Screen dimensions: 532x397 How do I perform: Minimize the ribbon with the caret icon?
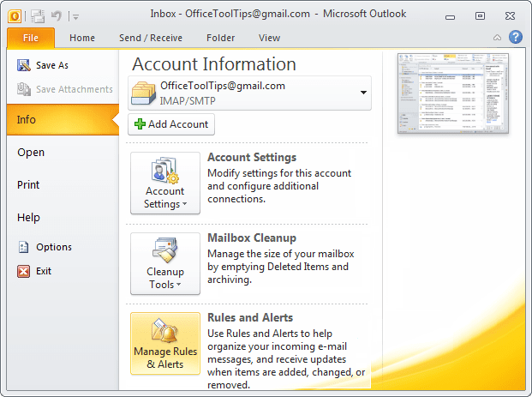coord(497,38)
